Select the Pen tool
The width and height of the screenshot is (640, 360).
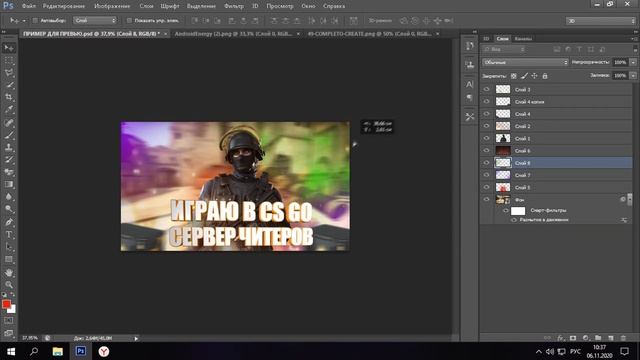9,222
